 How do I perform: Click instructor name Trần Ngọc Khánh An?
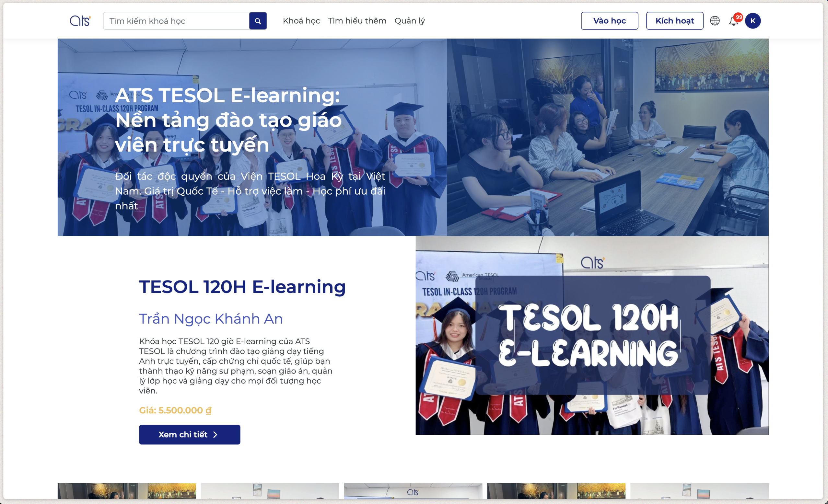pos(211,319)
